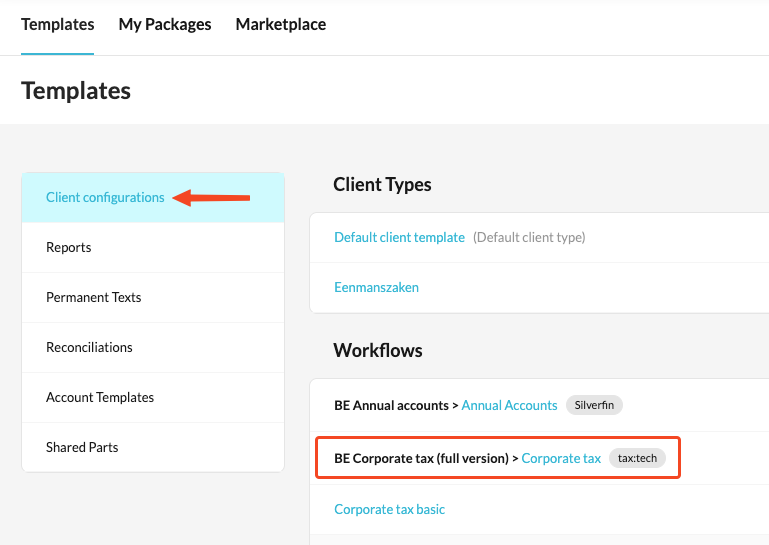
Task: Open the Corporate tax basic workflow
Action: (x=389, y=509)
